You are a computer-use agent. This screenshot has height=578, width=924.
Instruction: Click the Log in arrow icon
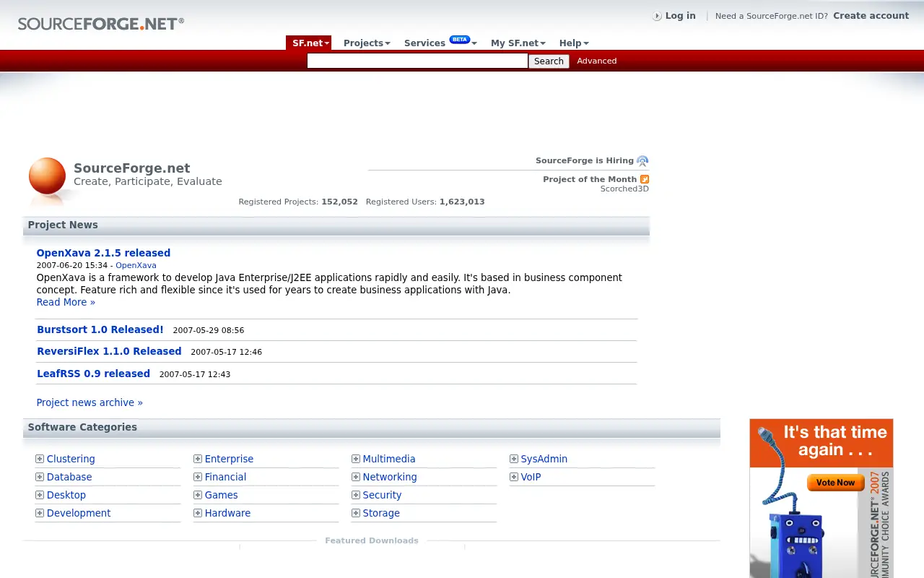(657, 16)
